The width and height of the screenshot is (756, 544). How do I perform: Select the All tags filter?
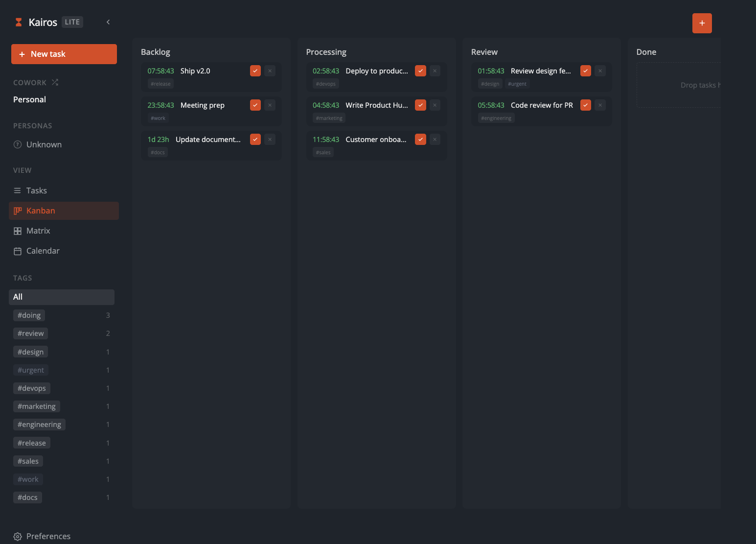pos(62,297)
